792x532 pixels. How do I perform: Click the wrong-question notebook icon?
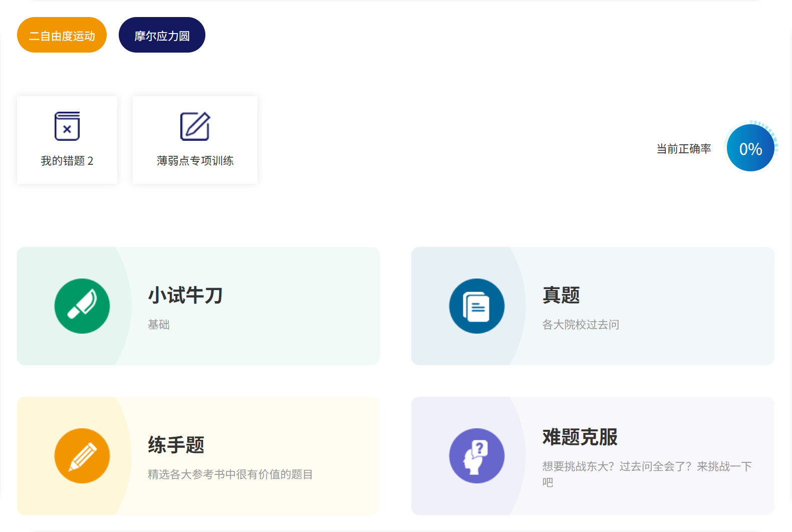[x=67, y=126]
